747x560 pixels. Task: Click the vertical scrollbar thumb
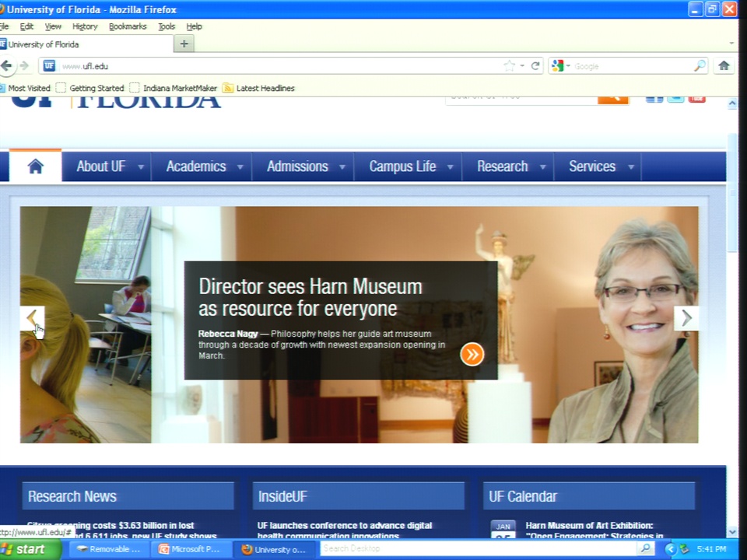(x=732, y=193)
